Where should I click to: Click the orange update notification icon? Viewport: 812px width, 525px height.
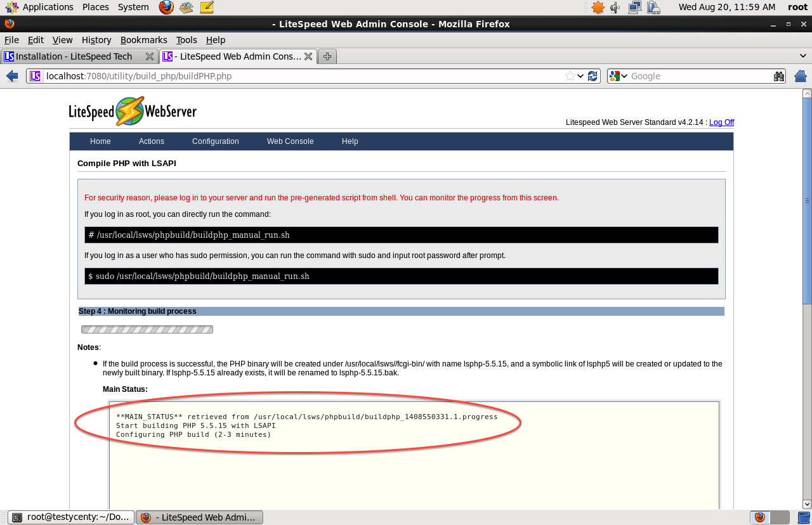598,7
